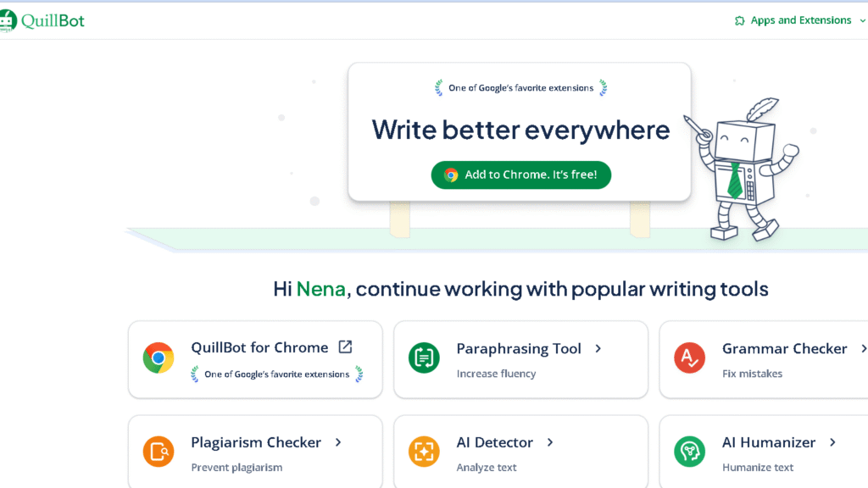Select the orange Plagiarism Checker document icon

(x=159, y=452)
